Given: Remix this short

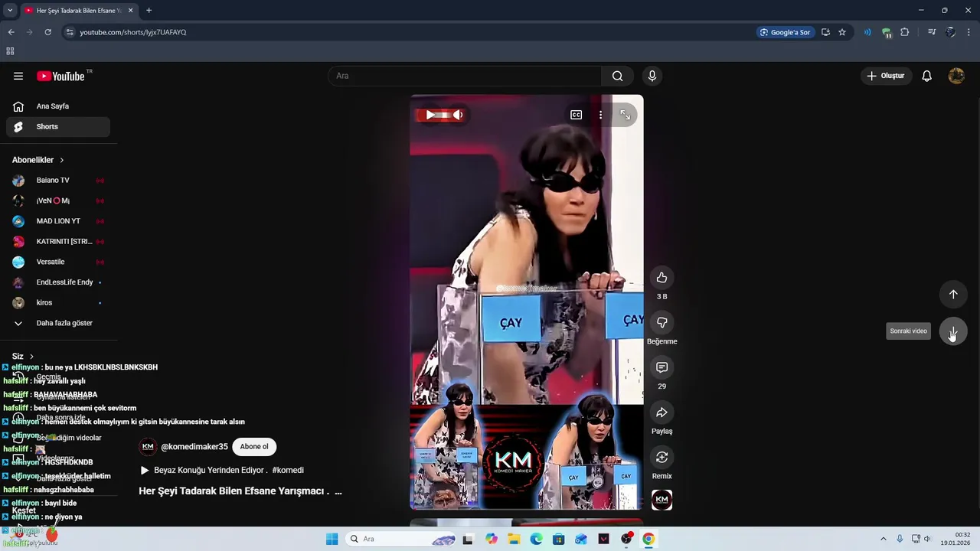Looking at the screenshot, I should point(661,457).
